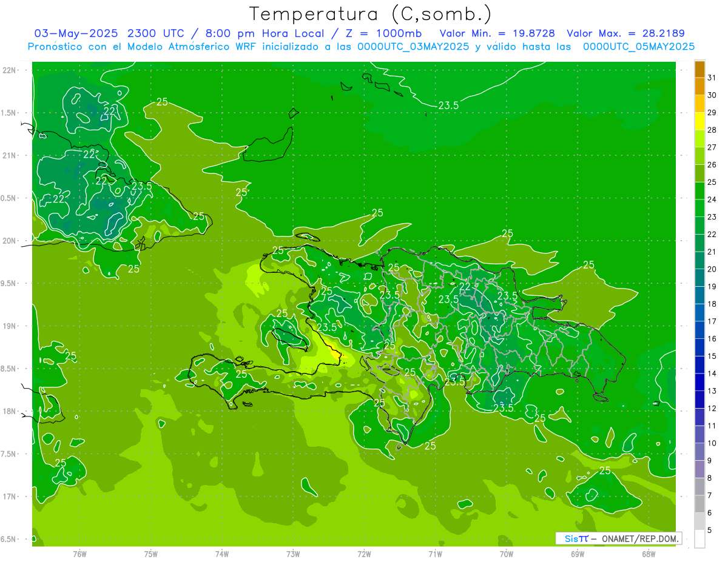This screenshot has width=728, height=562.
Task: Click the '0000UTC_03MAY2025' initialization time
Action: coord(413,46)
